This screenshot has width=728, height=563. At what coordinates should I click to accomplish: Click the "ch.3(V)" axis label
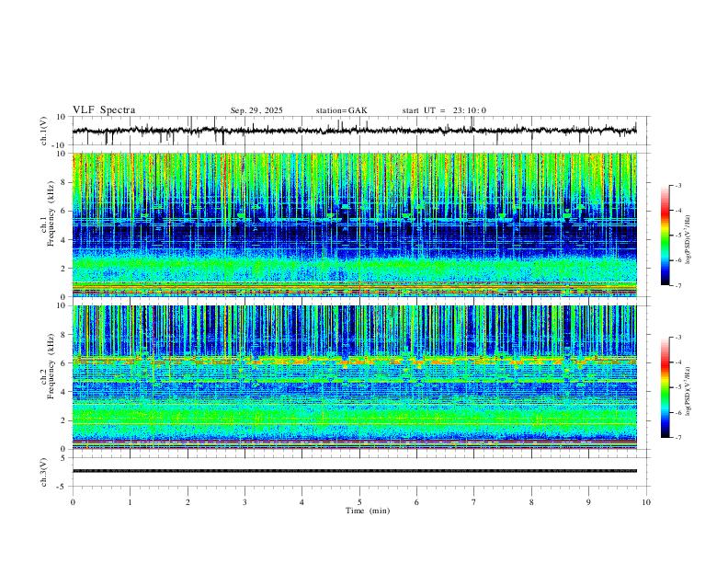coord(44,472)
